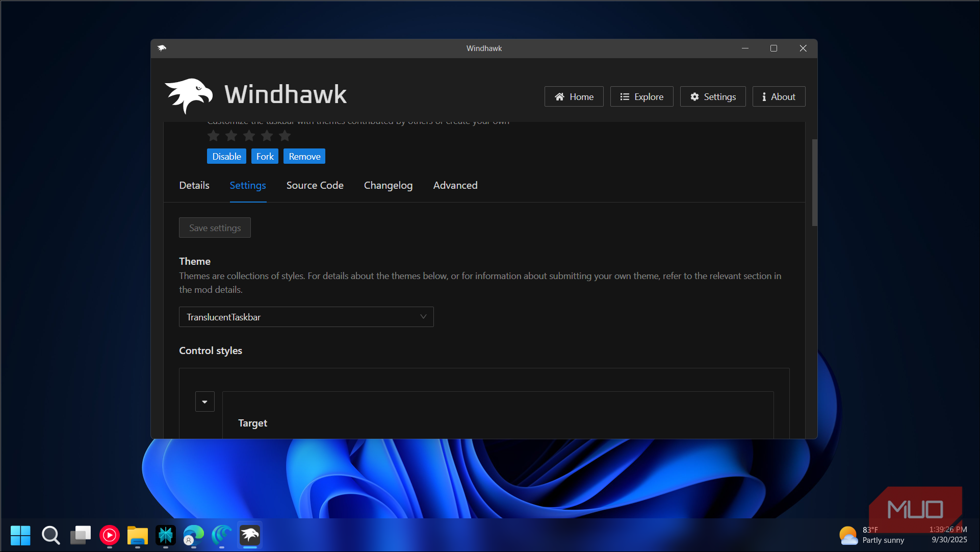Screen dimensions: 980x552
Task: Rate the mod four stars
Action: coord(267,136)
